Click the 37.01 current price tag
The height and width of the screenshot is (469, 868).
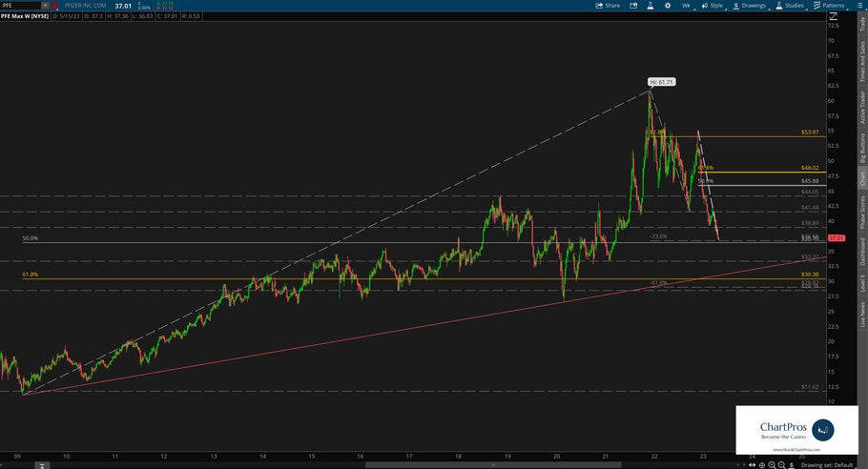click(837, 237)
